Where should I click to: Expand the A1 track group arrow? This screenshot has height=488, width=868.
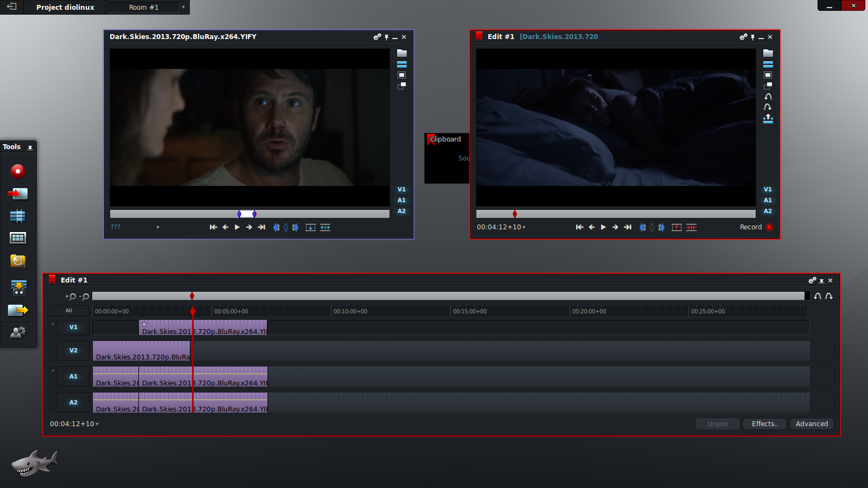53,371
